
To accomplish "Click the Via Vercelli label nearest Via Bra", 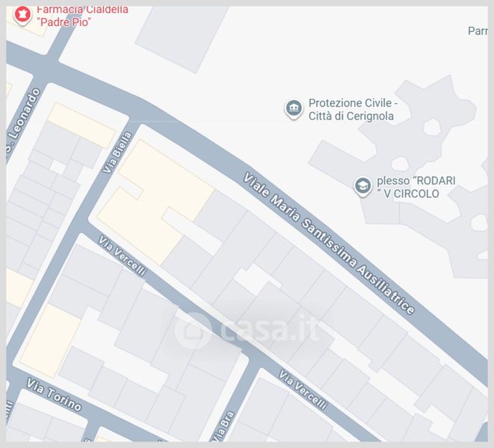I will pos(303,390).
